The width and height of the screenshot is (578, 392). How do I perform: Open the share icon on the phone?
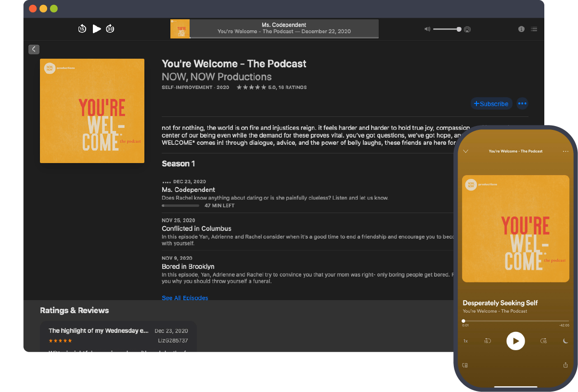pos(565,365)
